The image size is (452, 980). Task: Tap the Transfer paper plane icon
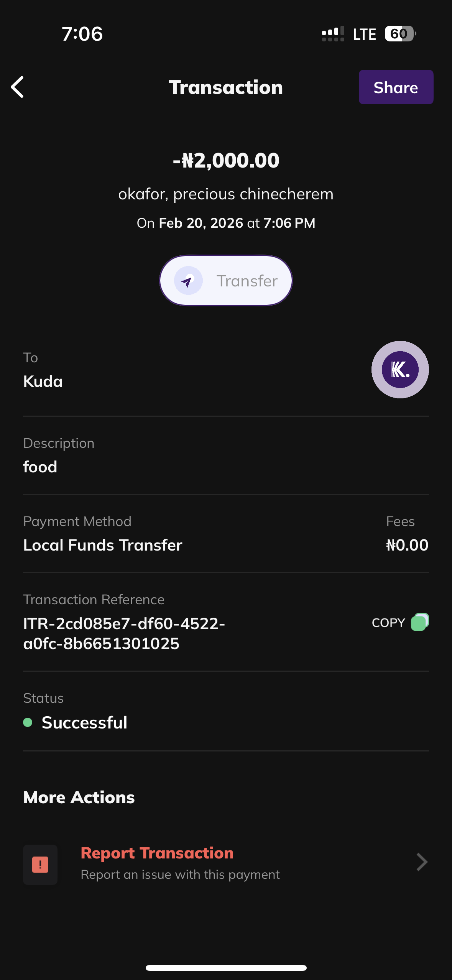coord(188,281)
